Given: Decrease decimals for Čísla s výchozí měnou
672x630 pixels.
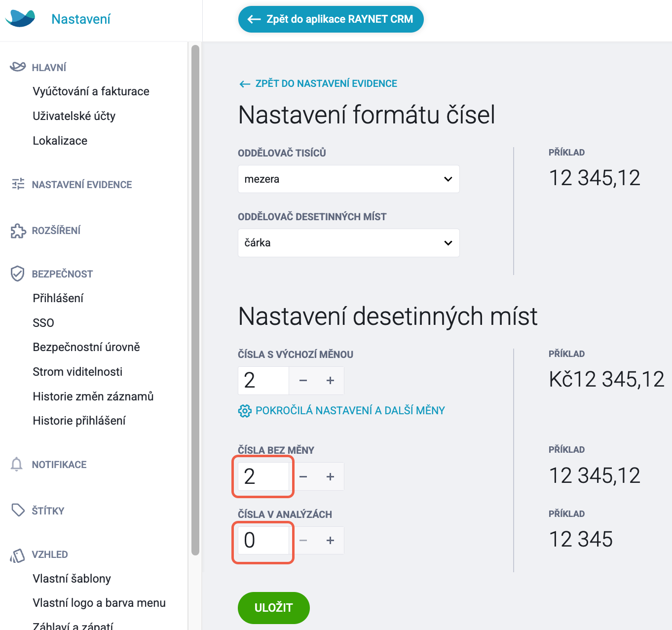Looking at the screenshot, I should click(303, 381).
